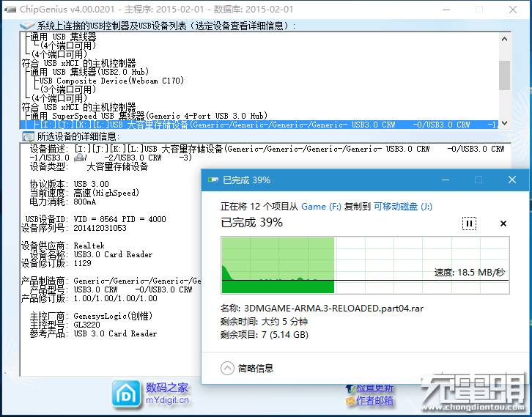Select the highlighted USB 大容量存储设备 row
The image size is (532, 417).
(259, 125)
